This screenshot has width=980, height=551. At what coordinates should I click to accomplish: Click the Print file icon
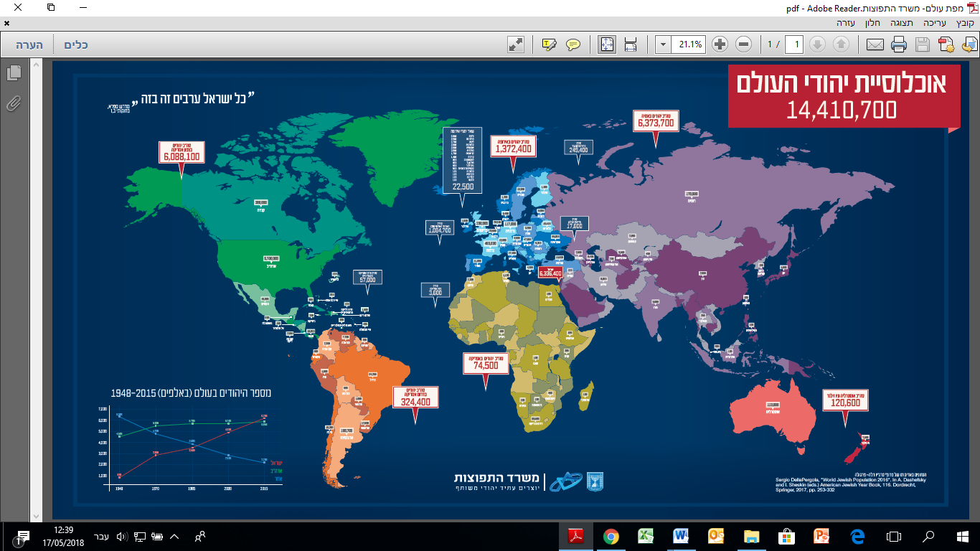[x=899, y=44]
